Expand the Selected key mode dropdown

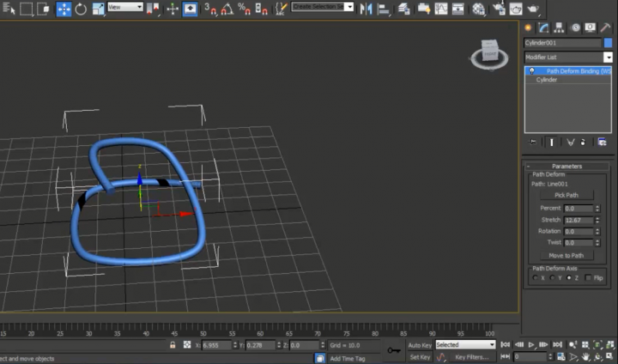(492, 344)
